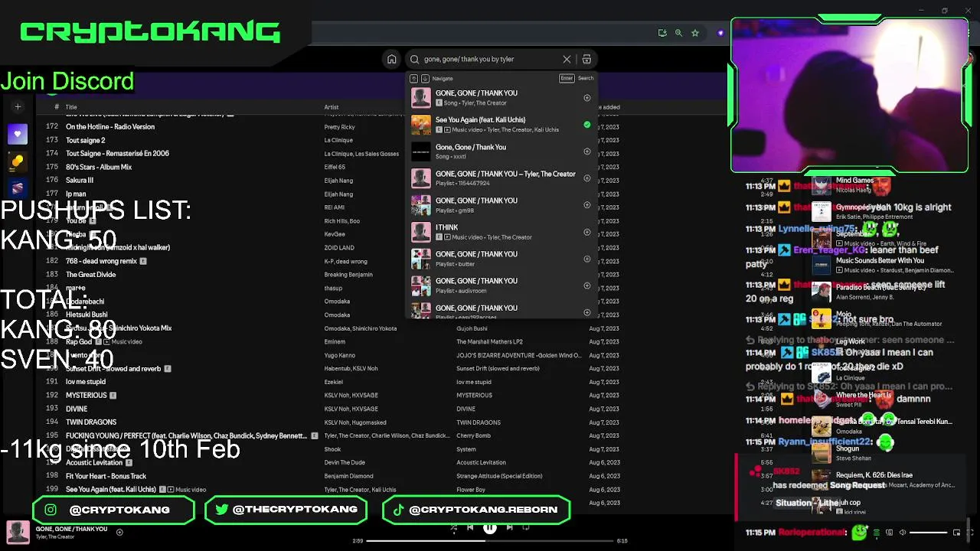Viewport: 980px width, 551px height.
Task: Select track Fit Your Heart - Bonus Track
Action: (x=106, y=476)
